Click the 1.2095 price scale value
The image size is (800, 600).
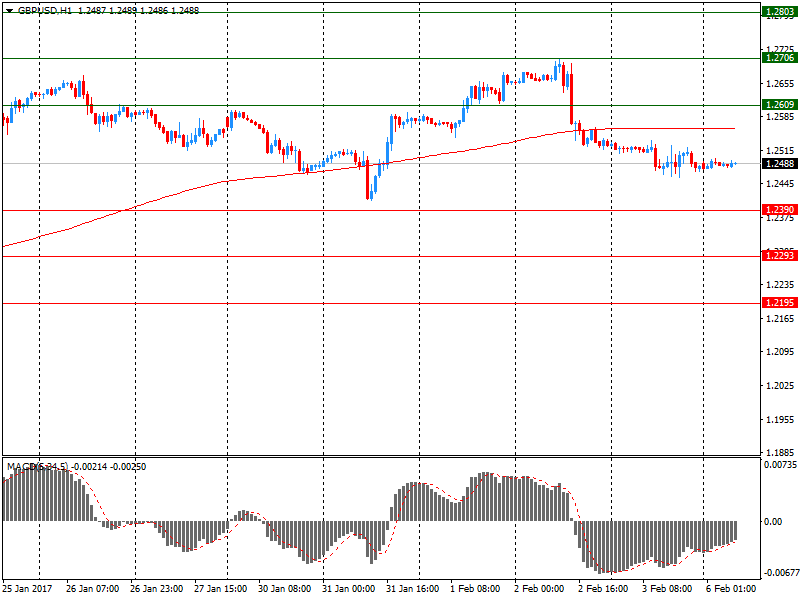tap(780, 352)
